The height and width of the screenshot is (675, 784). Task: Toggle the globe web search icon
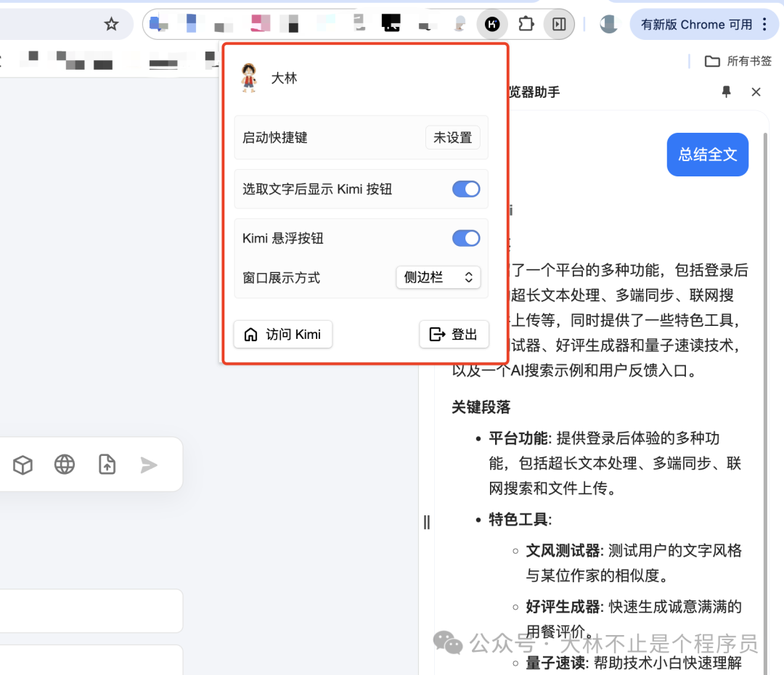click(x=65, y=465)
